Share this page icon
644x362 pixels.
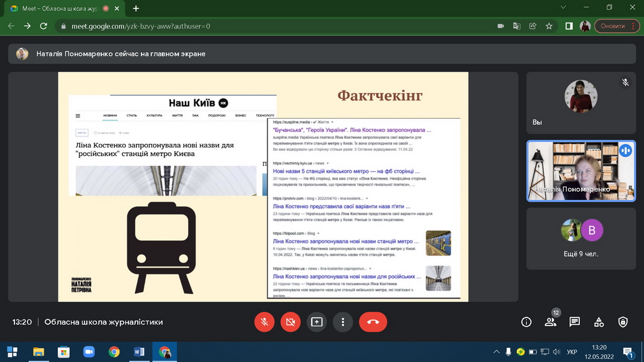point(533,26)
